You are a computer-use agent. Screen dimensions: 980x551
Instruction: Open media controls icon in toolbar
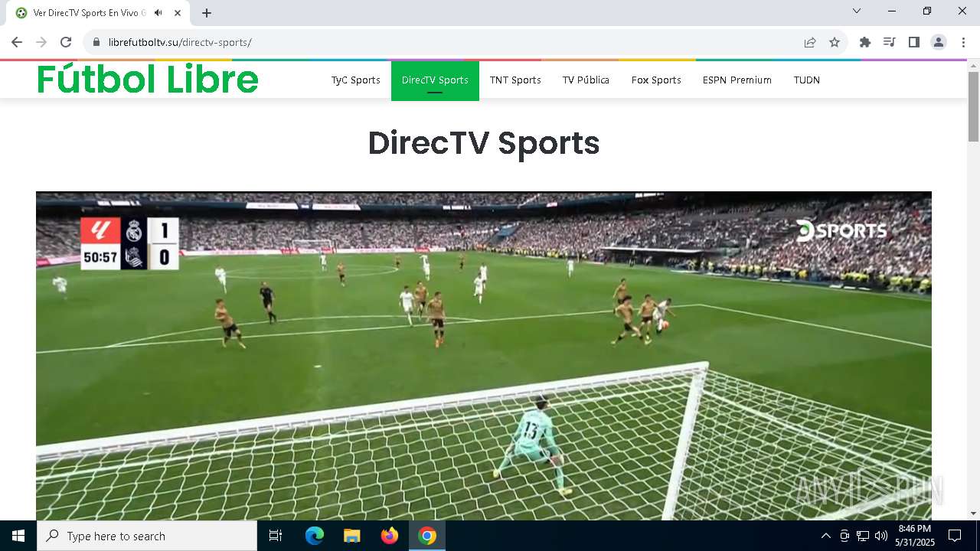click(890, 42)
